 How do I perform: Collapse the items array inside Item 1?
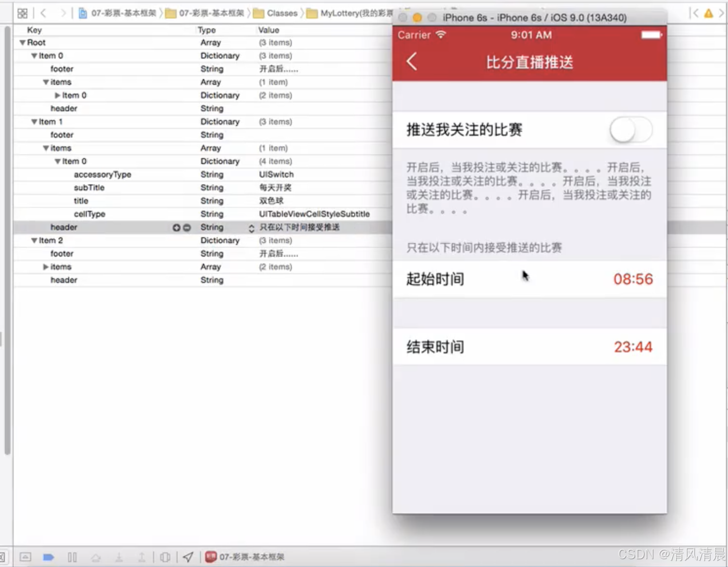46,148
